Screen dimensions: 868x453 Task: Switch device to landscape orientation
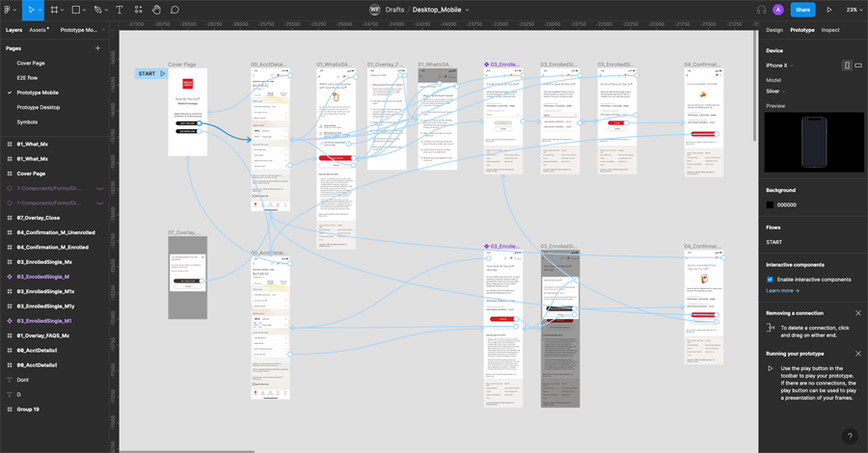858,66
